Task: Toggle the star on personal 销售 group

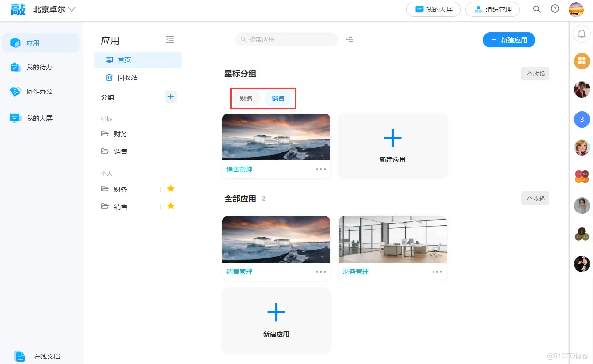Action: tap(171, 206)
